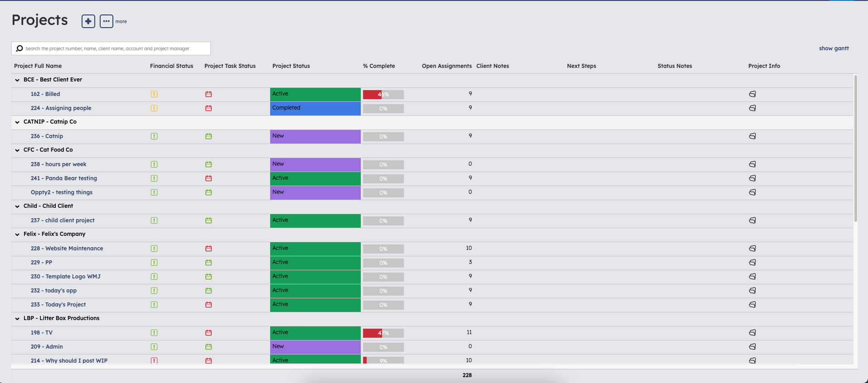The height and width of the screenshot is (383, 868).
Task: Sort by the Project Status column header
Action: (291, 66)
